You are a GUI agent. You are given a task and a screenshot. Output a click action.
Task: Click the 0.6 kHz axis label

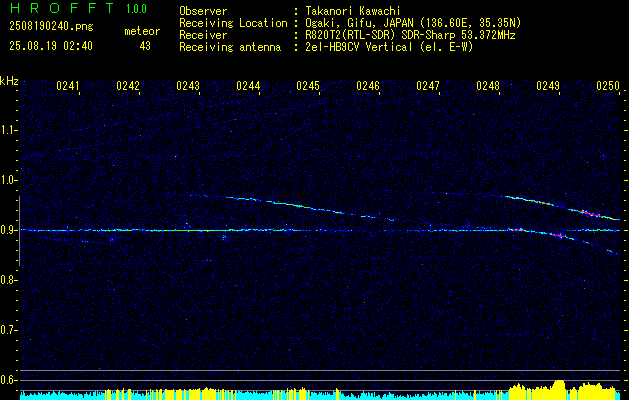click(x=8, y=380)
